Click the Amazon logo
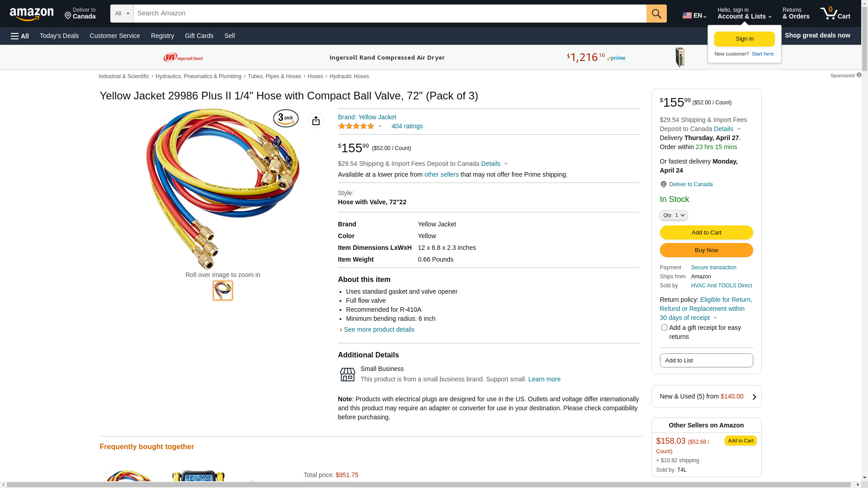This screenshot has height=488, width=868. [32, 14]
